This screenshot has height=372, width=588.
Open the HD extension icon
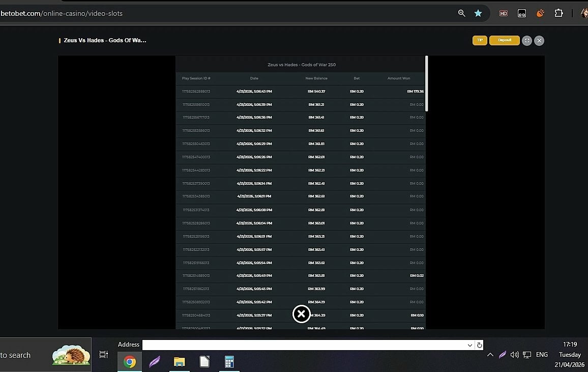[x=504, y=13]
